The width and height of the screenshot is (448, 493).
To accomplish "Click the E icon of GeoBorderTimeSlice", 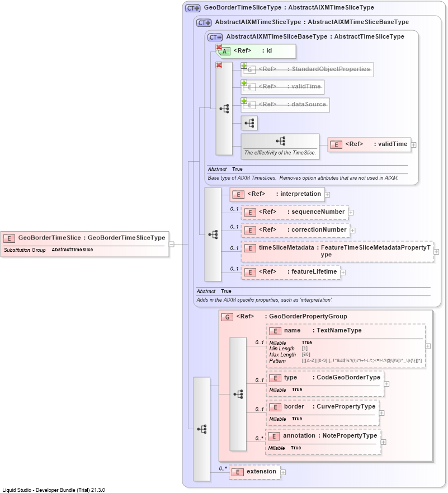I will click(9, 238).
